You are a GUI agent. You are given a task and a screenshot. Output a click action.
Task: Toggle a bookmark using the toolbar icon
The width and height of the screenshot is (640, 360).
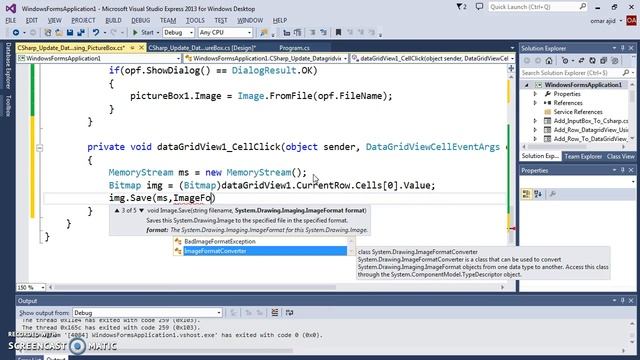[338, 32]
